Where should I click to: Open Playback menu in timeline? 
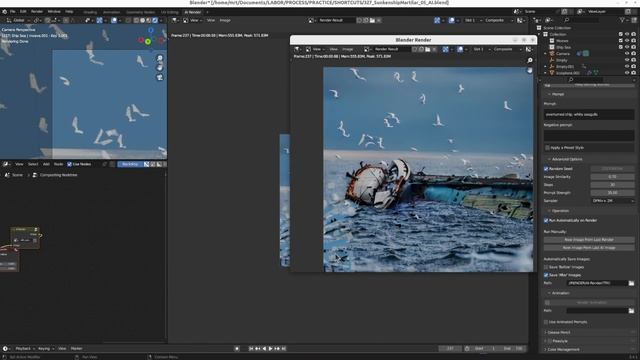coord(24,349)
